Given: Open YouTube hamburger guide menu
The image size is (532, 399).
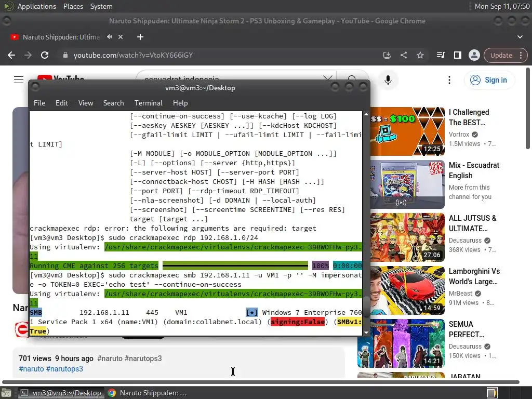Looking at the screenshot, I should 19,79.
